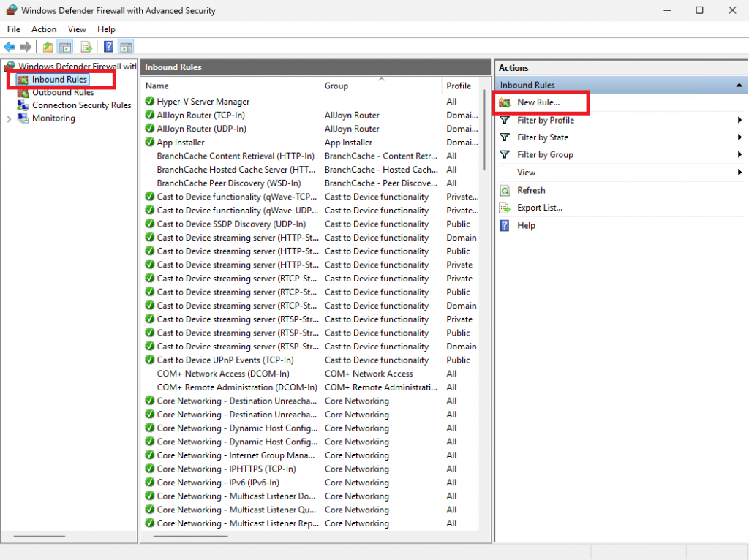Click the rules list vertical scrollbar
749x560 pixels.
pyautogui.click(x=484, y=130)
